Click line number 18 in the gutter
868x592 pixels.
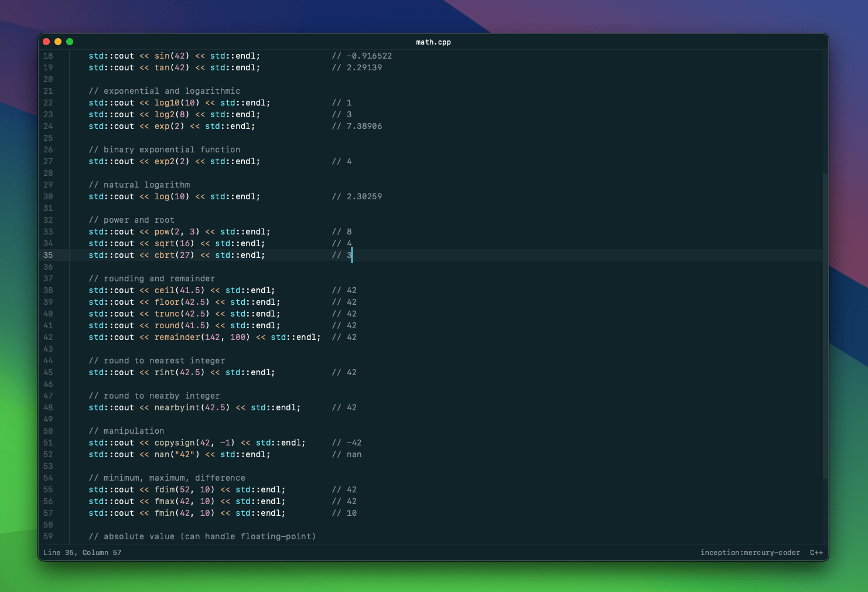click(x=48, y=56)
